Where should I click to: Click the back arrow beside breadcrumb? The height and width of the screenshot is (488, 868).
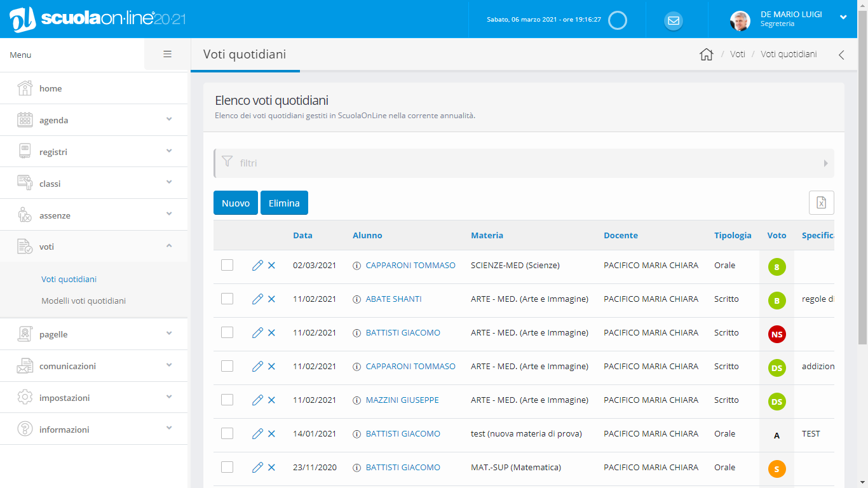[x=841, y=55]
